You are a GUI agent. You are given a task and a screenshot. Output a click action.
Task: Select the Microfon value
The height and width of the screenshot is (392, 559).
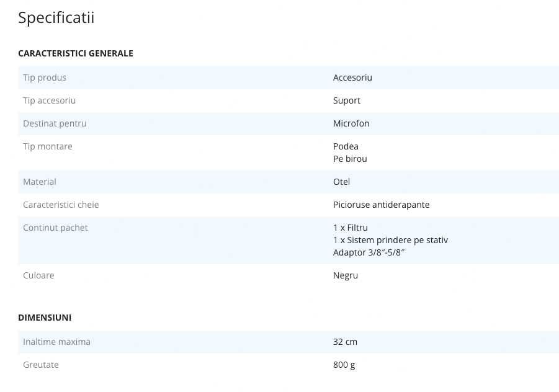point(351,123)
